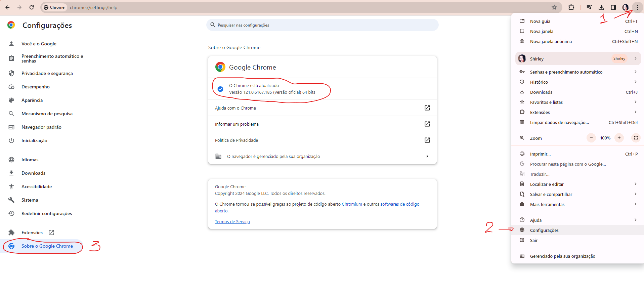Go back using the browser back arrow
The image size is (644, 289).
pyautogui.click(x=7, y=7)
